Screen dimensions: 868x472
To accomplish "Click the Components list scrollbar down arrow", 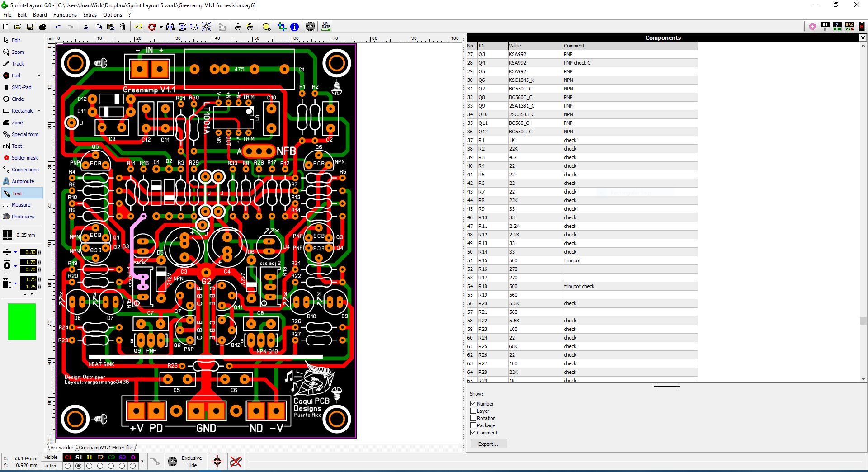I will 863,379.
